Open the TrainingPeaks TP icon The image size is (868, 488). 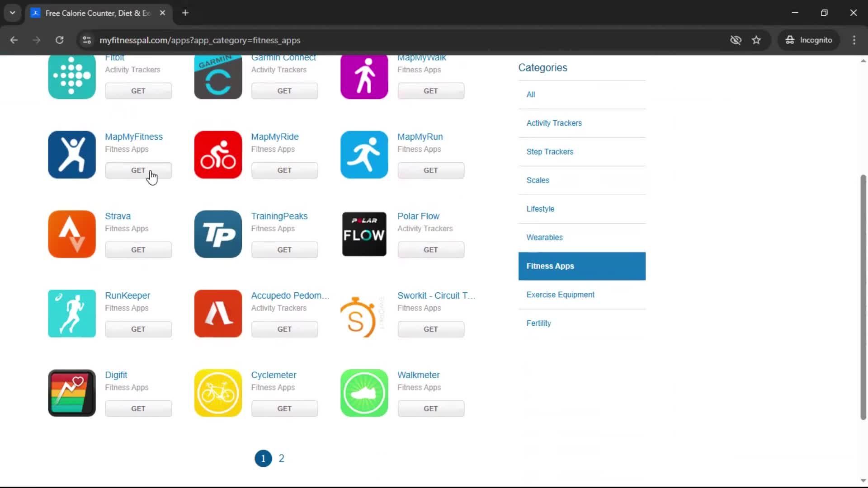[x=218, y=234]
